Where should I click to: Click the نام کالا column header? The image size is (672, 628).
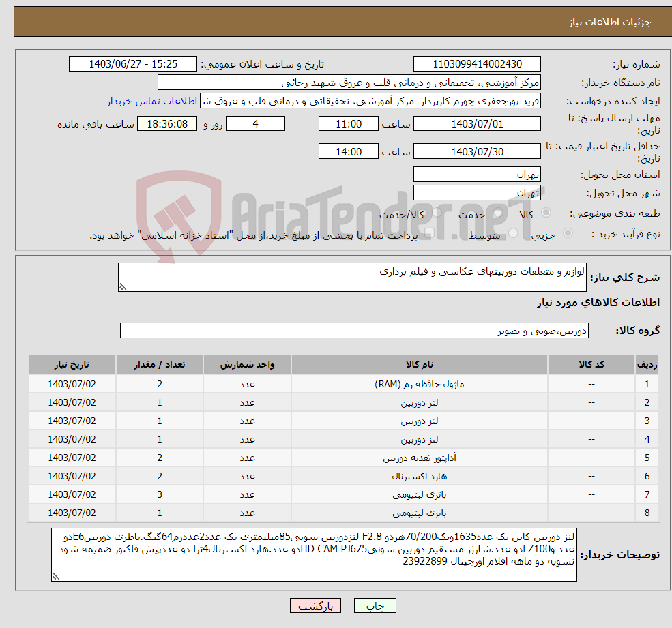click(419, 365)
